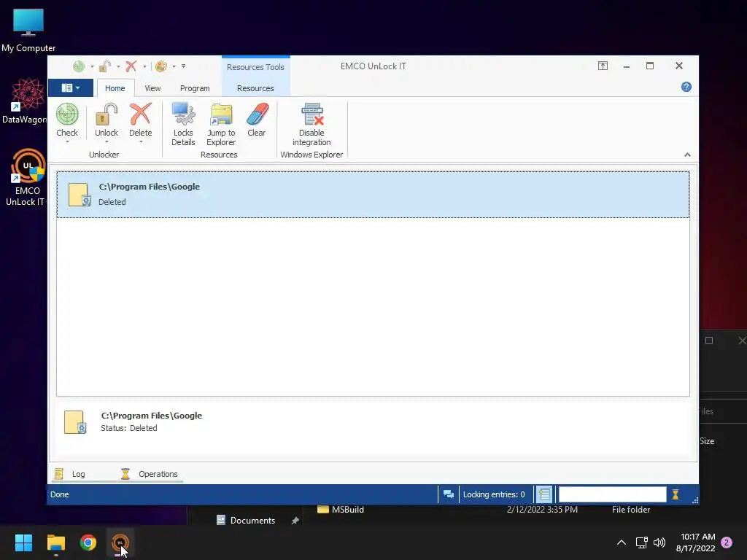Click the pin icon beside Documents
The height and width of the screenshot is (560, 747).
point(295,521)
